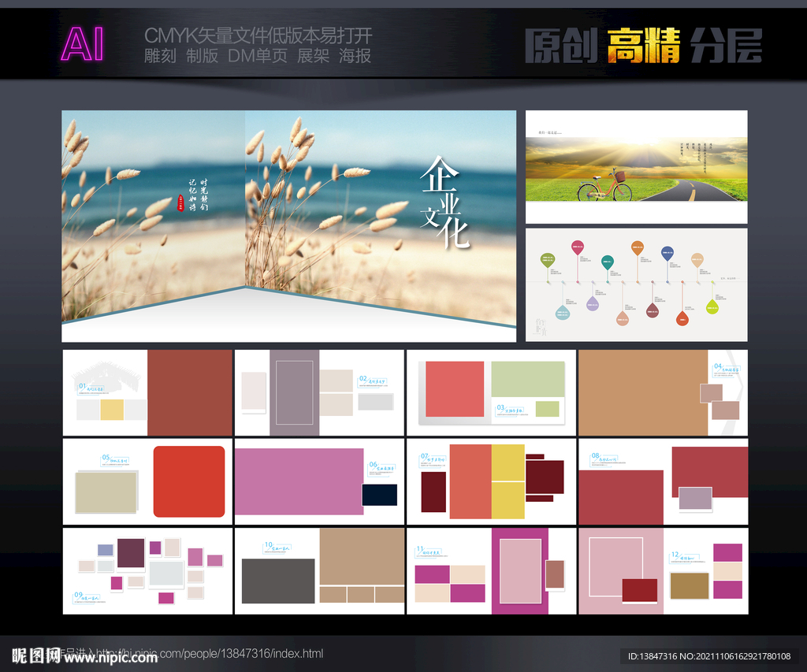Click the orange bicycle on the road
The image size is (807, 672).
tap(604, 187)
